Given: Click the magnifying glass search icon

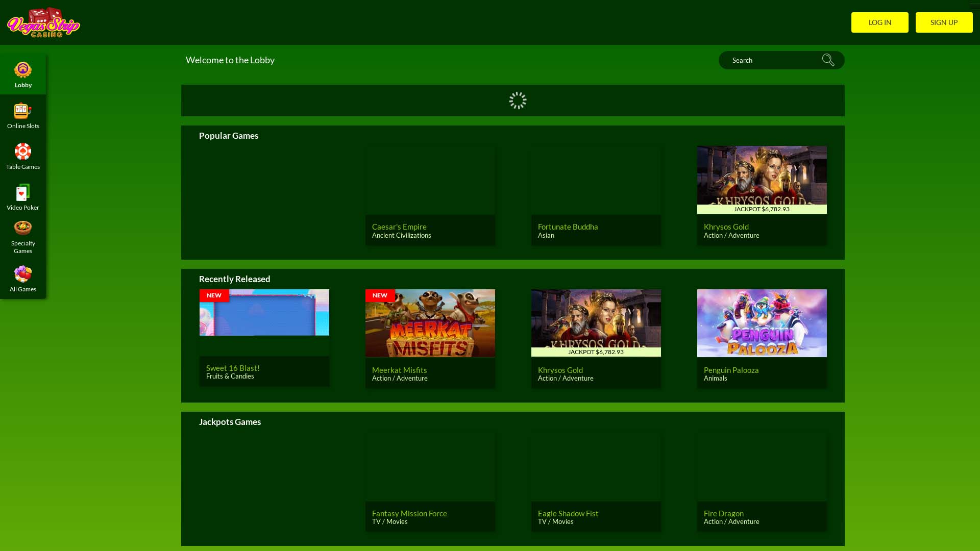Looking at the screenshot, I should [x=828, y=60].
